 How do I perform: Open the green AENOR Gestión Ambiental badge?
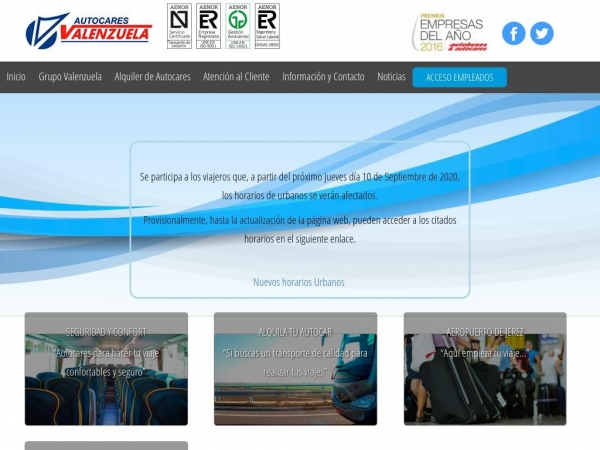(238, 26)
